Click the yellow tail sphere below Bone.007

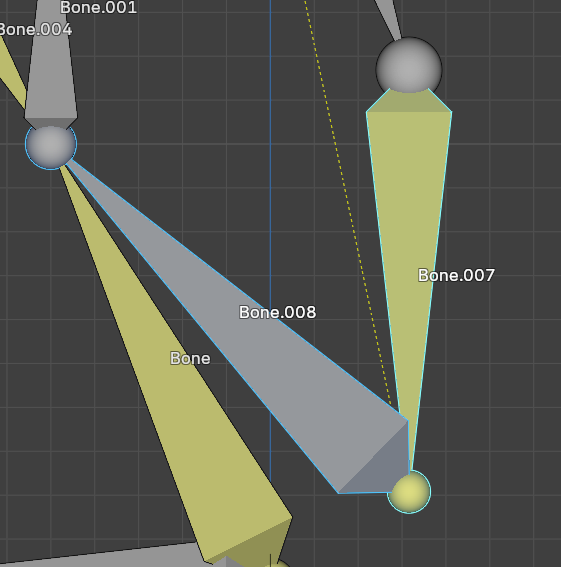coord(409,492)
